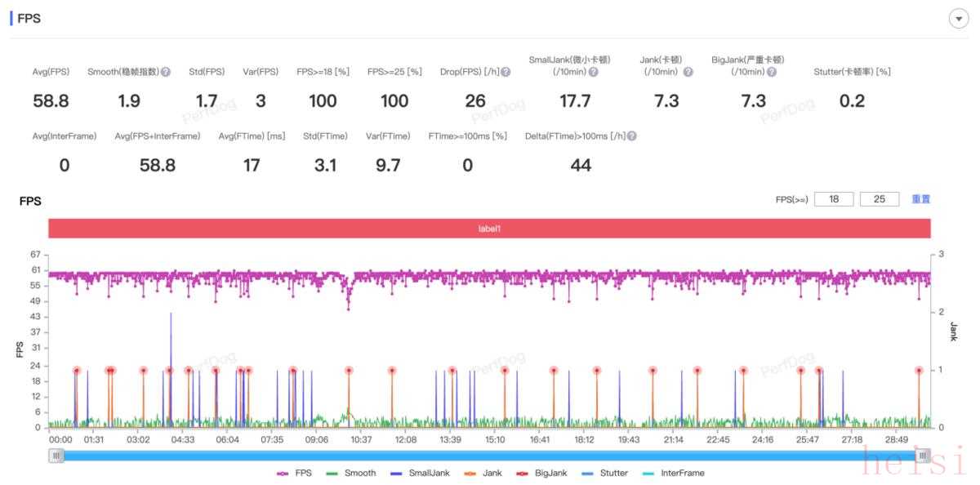Screen dimensions: 980x485
Task: Click the Jank(卡顿) question mark icon
Action: pyautogui.click(x=688, y=72)
